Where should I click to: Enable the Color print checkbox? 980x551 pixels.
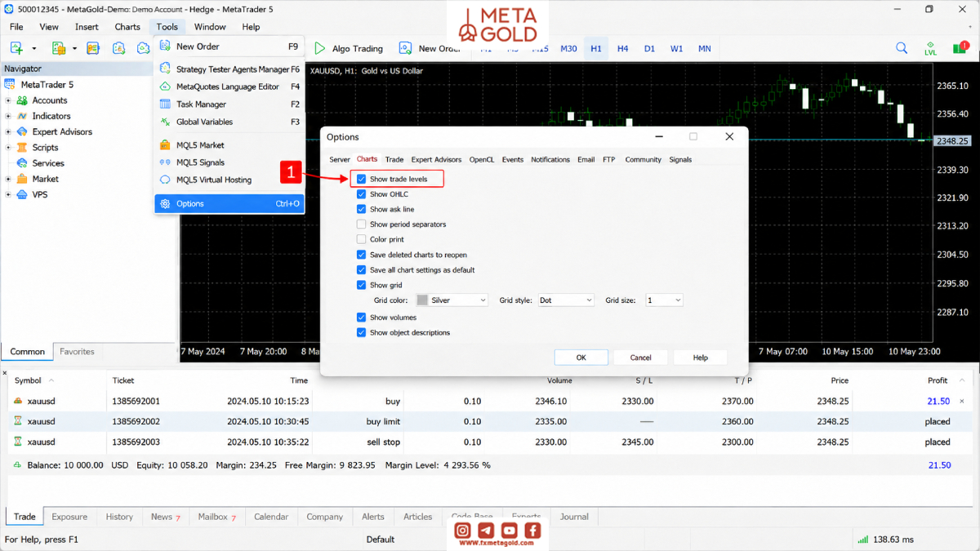coord(362,239)
